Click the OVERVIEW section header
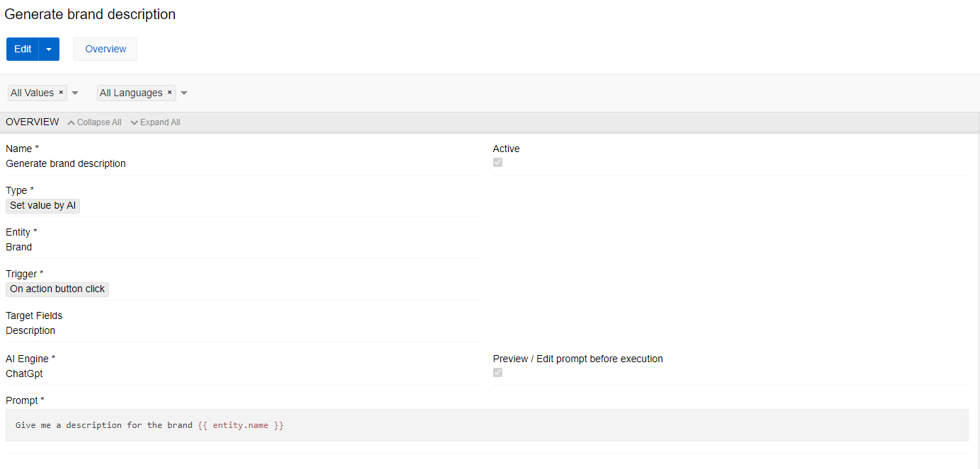This screenshot has width=980, height=469. pyautogui.click(x=33, y=122)
